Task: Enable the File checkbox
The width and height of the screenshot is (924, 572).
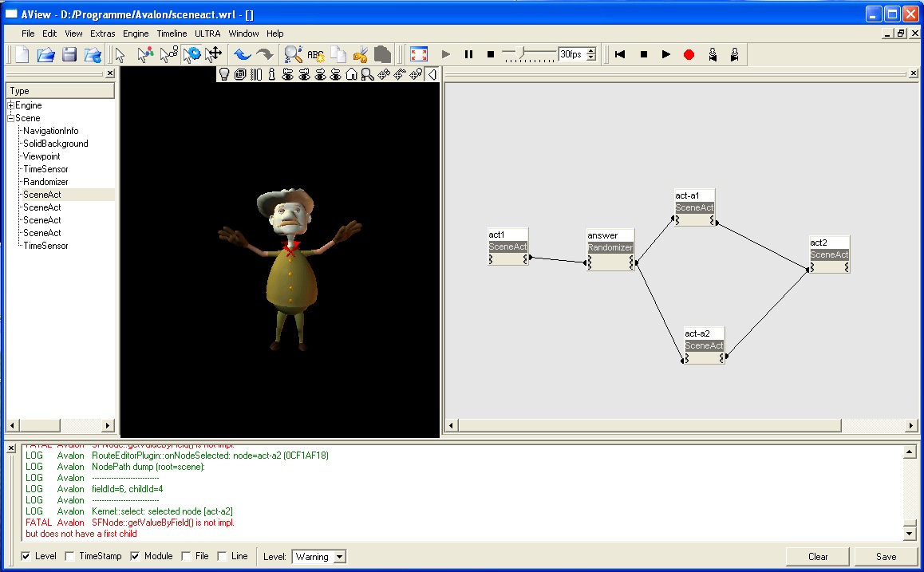Action: pyautogui.click(x=186, y=556)
